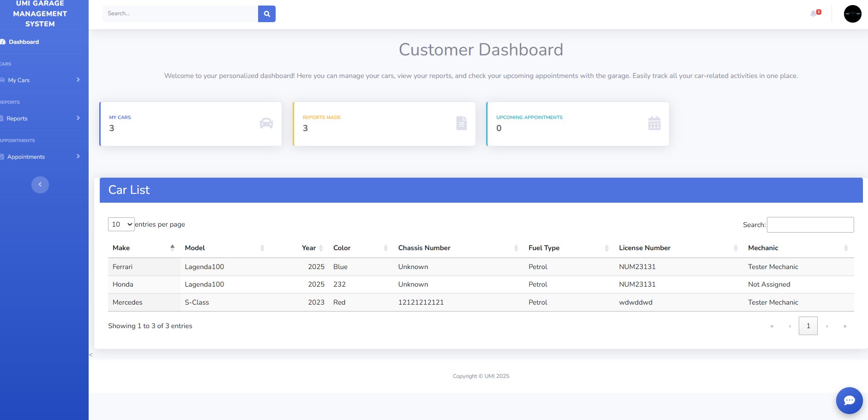The height and width of the screenshot is (420, 868).
Task: Click the Honda cell in the car table
Action: coord(144,284)
